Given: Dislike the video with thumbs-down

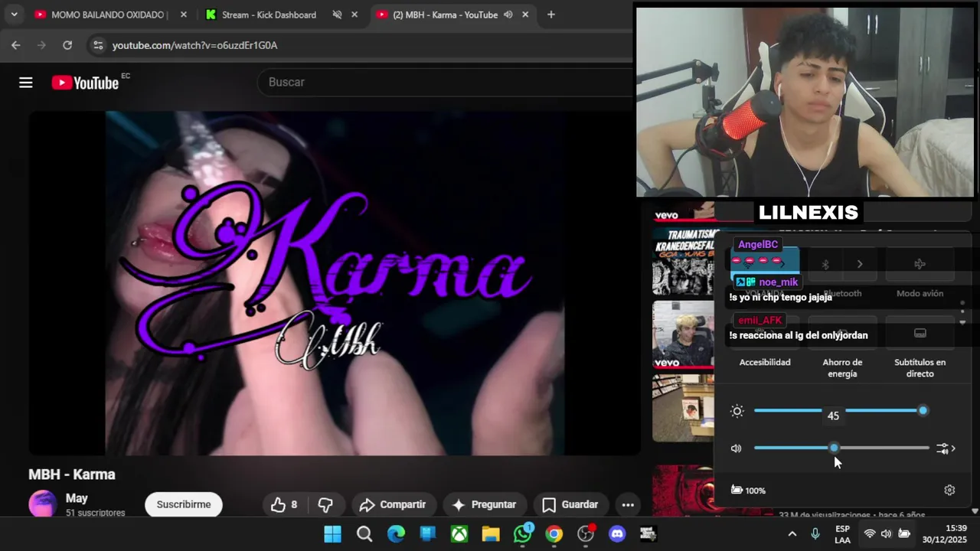Looking at the screenshot, I should click(325, 504).
